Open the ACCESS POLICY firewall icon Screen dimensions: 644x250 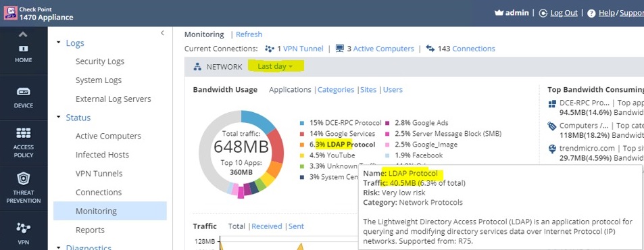pos(24,133)
